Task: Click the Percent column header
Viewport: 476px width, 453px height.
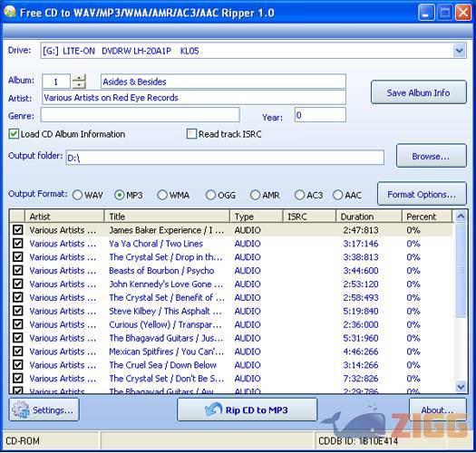Action: click(x=427, y=217)
